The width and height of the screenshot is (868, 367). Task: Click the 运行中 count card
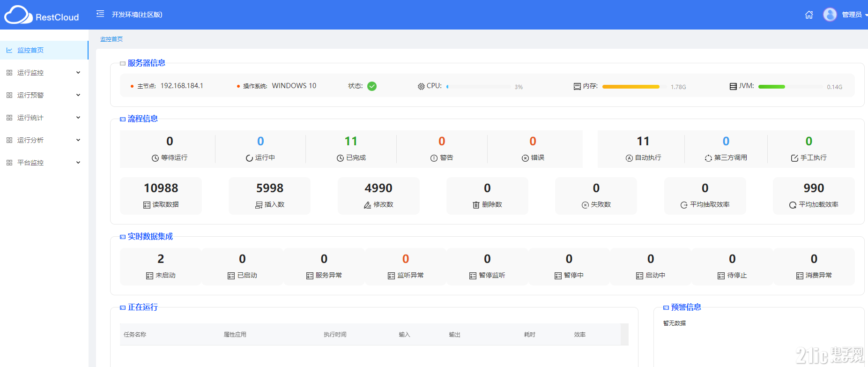tap(260, 149)
